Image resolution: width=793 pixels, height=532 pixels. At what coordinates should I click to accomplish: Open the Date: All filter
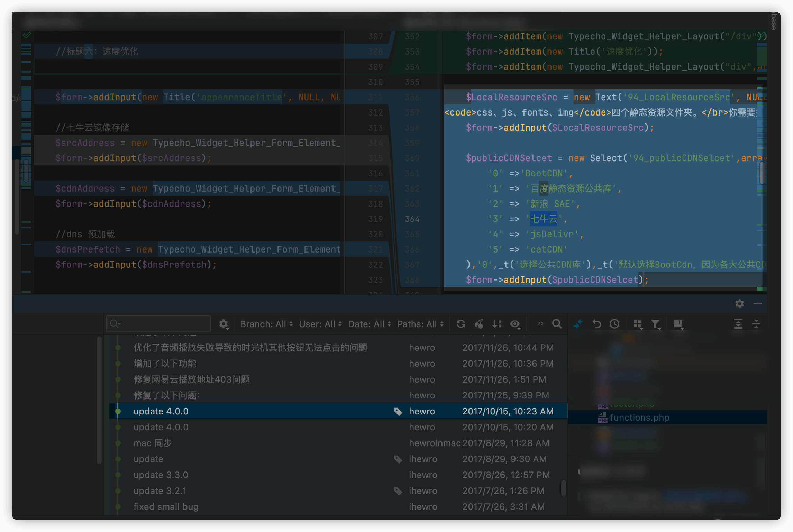click(370, 324)
